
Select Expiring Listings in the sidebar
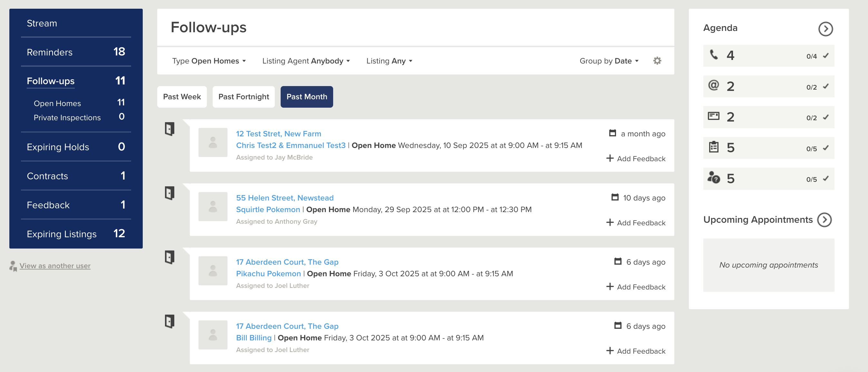pos(62,234)
